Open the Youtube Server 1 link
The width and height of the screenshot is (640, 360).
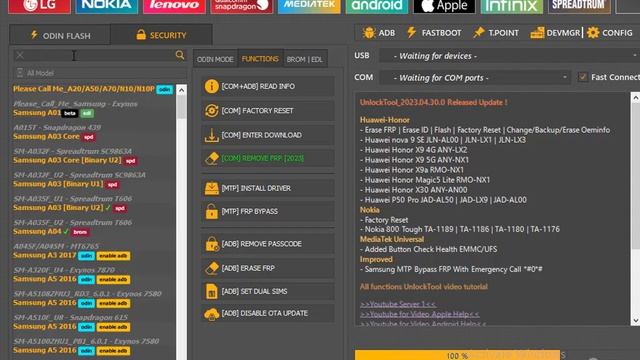click(x=398, y=304)
